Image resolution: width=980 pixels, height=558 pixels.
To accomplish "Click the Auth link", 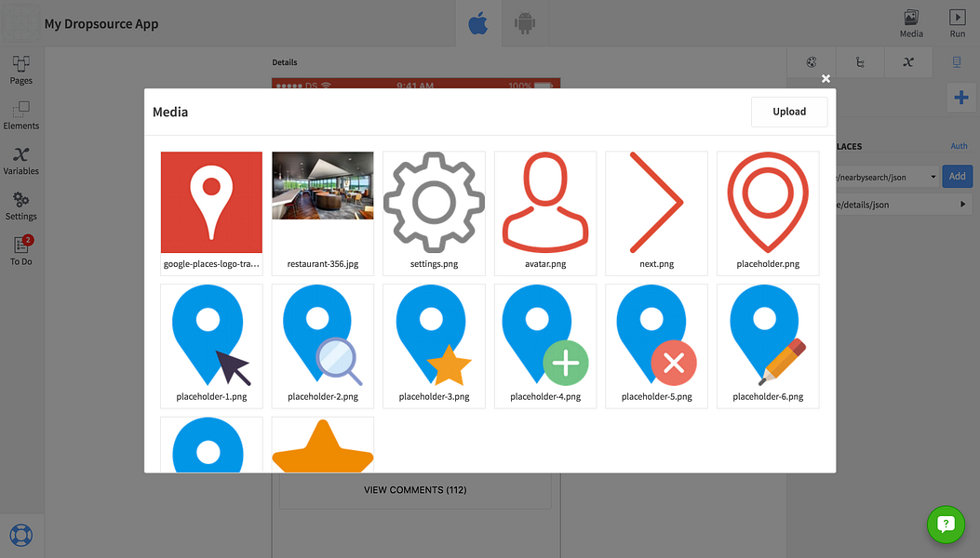I will [959, 146].
